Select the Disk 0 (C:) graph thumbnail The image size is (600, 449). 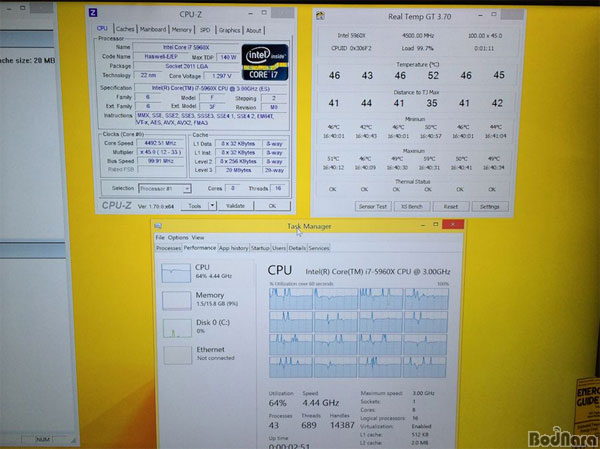click(x=178, y=328)
